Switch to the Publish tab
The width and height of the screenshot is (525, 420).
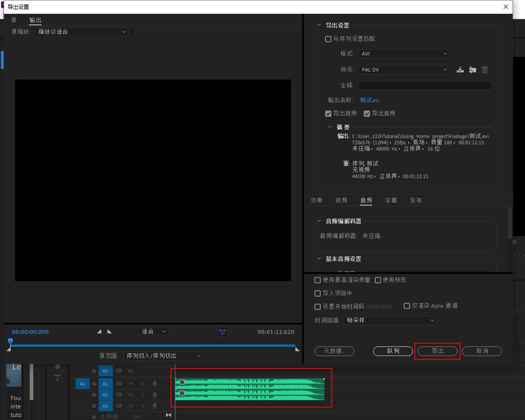415,201
